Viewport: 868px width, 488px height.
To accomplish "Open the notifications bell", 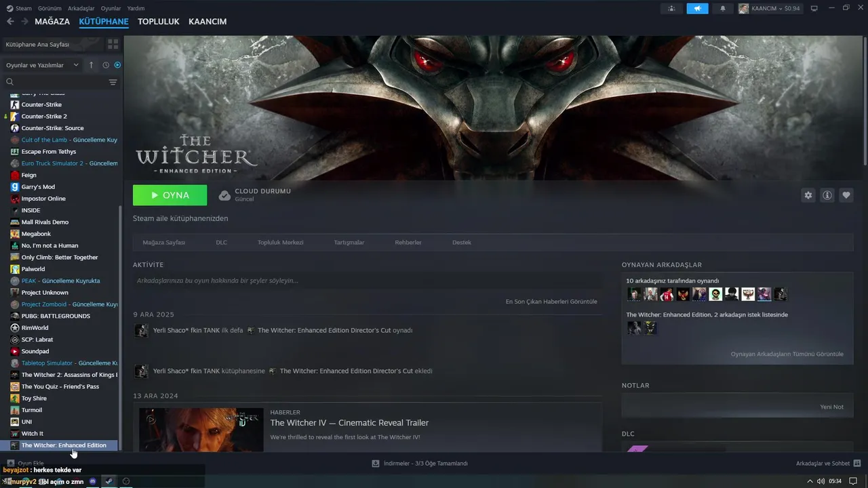I will (723, 8).
